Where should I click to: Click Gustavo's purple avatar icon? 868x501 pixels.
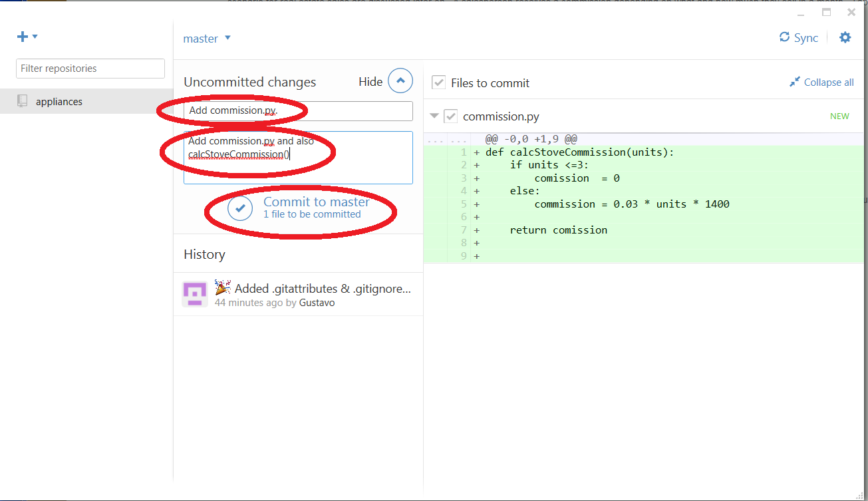[x=195, y=294]
